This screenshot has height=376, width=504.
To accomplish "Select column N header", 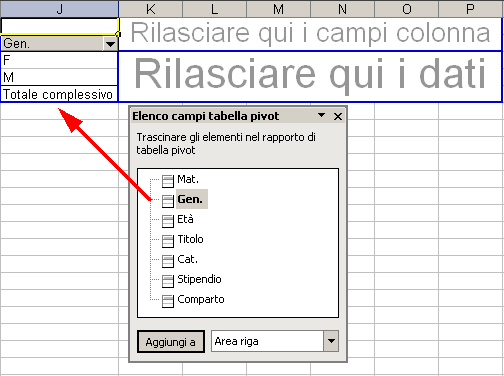I will pos(342,9).
